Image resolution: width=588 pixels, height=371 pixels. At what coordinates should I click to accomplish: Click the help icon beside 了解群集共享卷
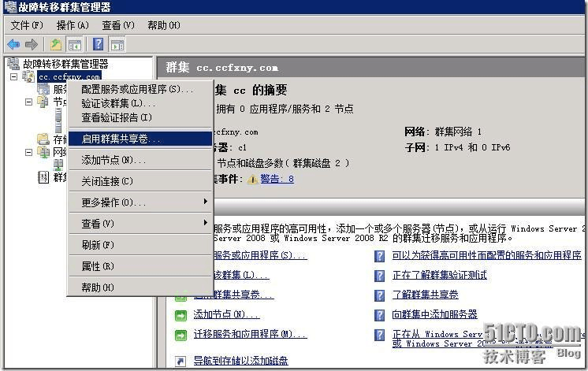tap(380, 295)
